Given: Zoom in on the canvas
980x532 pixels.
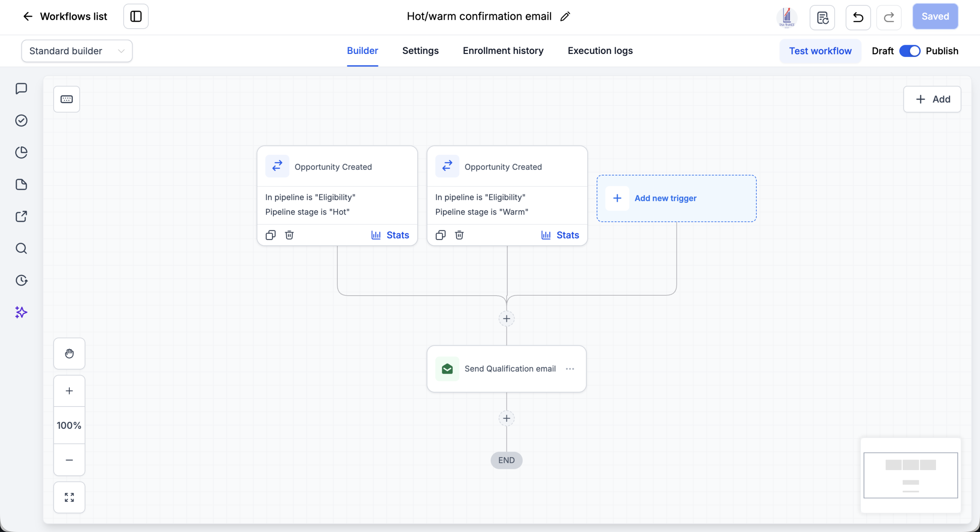Looking at the screenshot, I should [x=69, y=391].
